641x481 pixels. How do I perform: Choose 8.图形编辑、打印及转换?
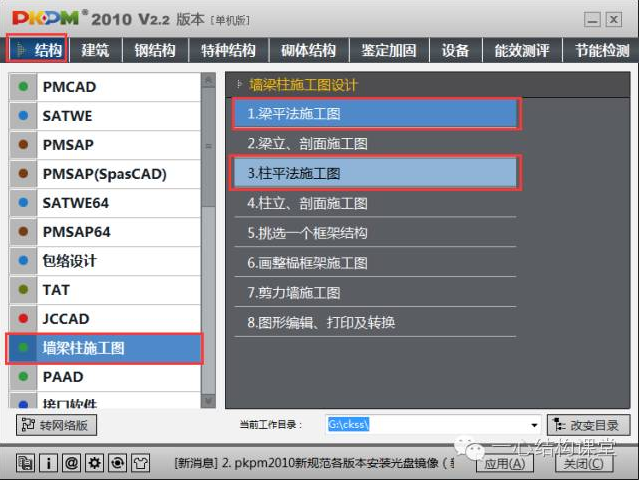pos(375,323)
